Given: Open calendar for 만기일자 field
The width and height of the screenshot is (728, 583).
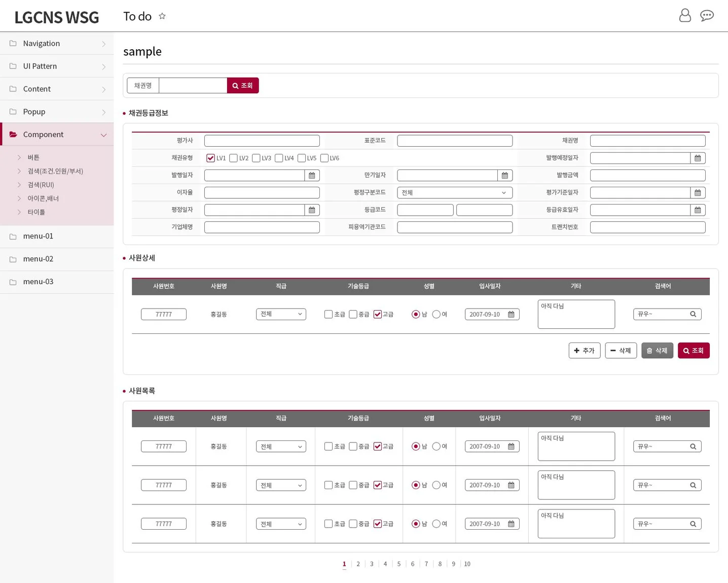Looking at the screenshot, I should (x=505, y=176).
